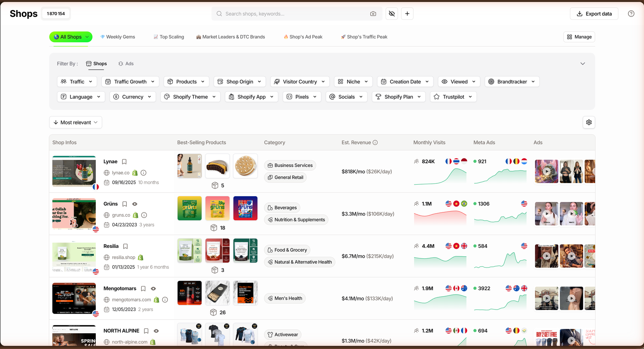
Task: Bookmark the Grüns shop
Action: 125,204
